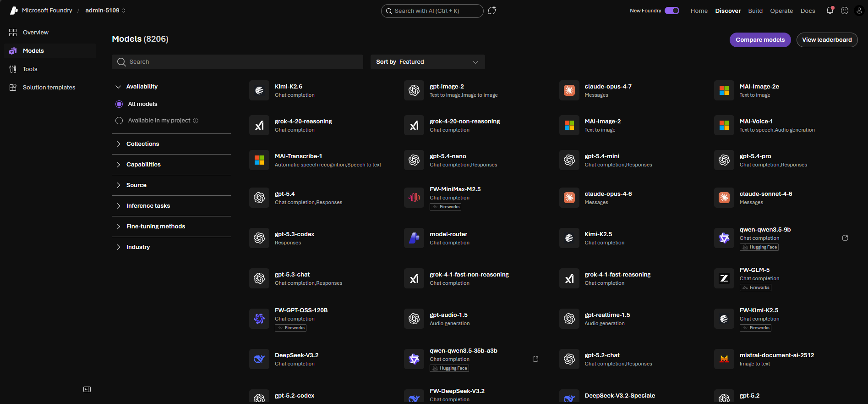Select Available in my project radio button
The height and width of the screenshot is (404, 868).
(x=119, y=121)
